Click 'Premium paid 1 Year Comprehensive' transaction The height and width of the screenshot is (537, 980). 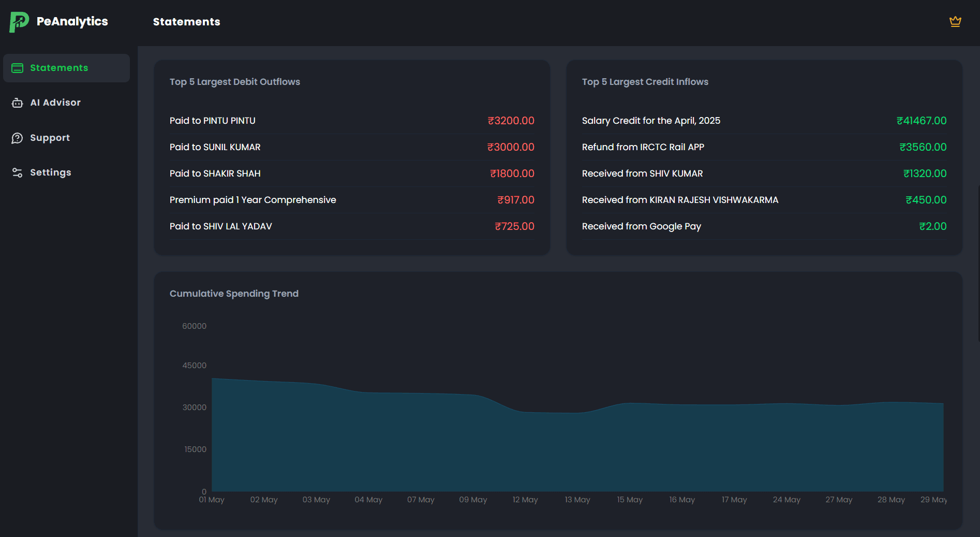tap(352, 200)
